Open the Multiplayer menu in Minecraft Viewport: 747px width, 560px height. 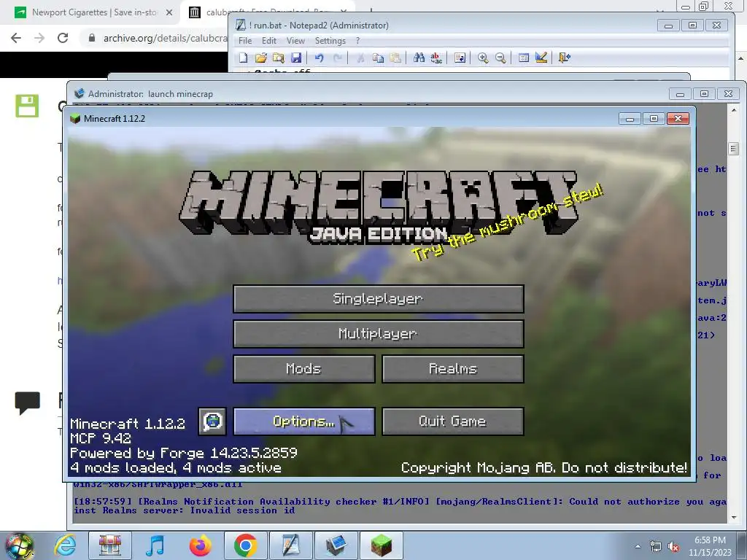379,334
